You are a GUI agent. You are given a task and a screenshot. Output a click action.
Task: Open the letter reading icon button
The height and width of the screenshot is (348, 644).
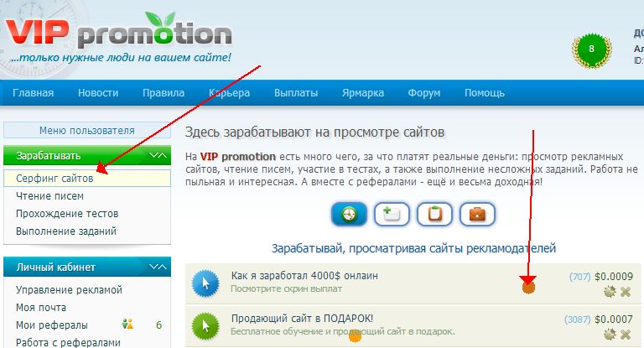[x=392, y=214]
